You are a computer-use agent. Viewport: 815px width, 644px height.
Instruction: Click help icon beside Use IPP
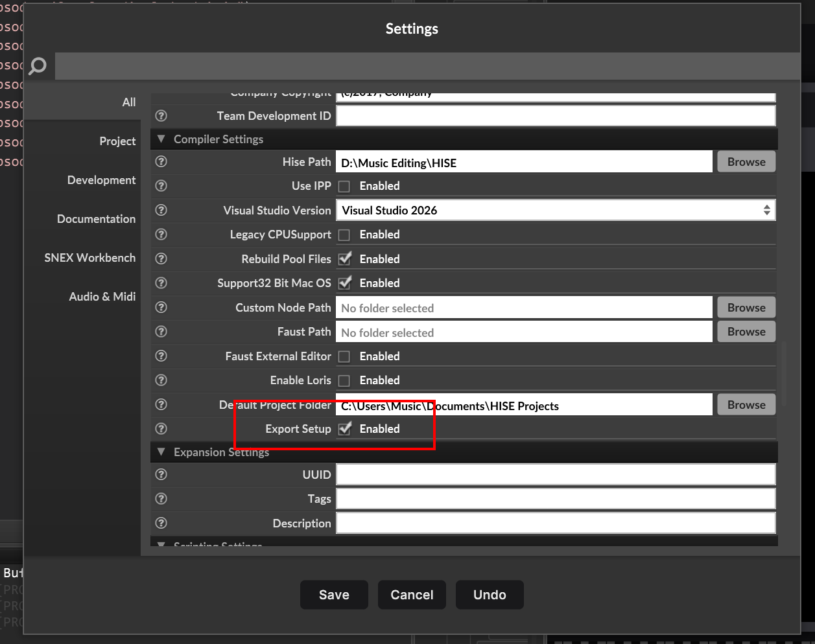(161, 186)
